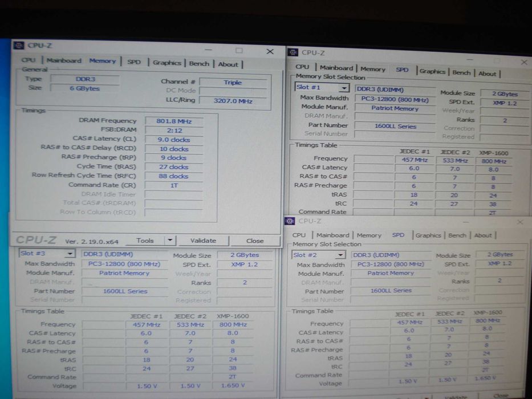Screen dimensions: 532x399
Task: Click the 88 clocks tRFC value
Action: pyautogui.click(x=174, y=176)
